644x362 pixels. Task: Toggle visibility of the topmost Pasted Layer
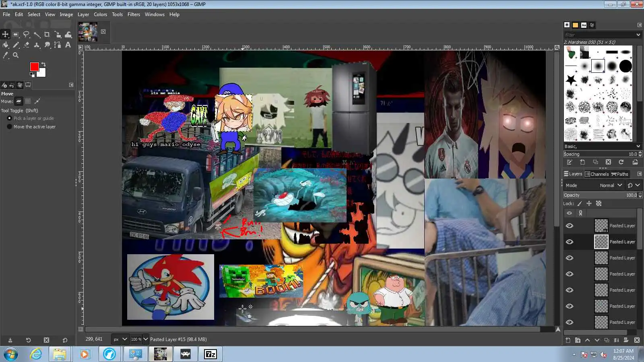click(570, 226)
